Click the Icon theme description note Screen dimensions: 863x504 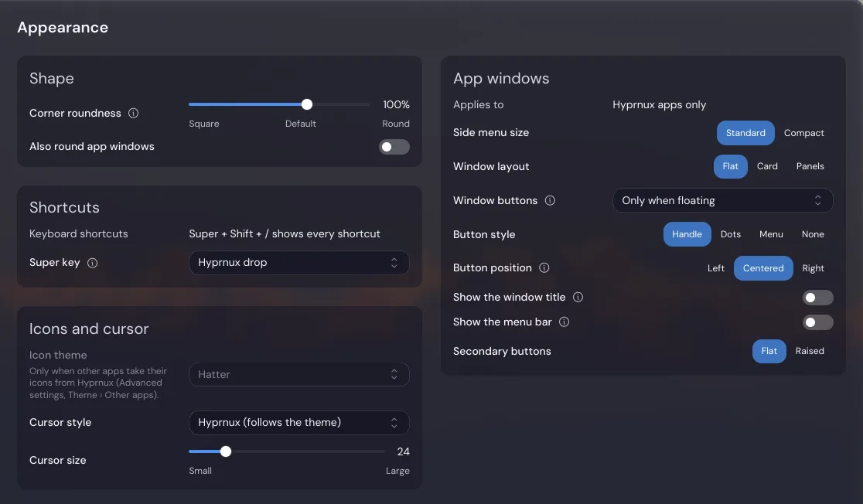click(x=98, y=383)
